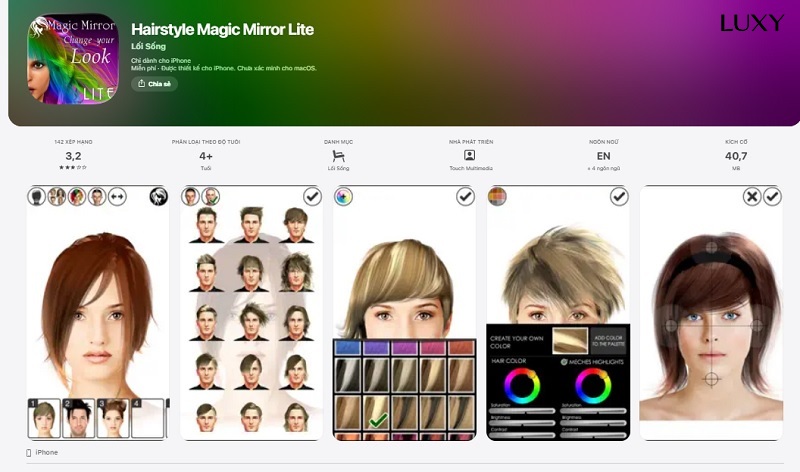Click the grey head silhouette icon in first screenshot
The image size is (800, 472).
37,196
